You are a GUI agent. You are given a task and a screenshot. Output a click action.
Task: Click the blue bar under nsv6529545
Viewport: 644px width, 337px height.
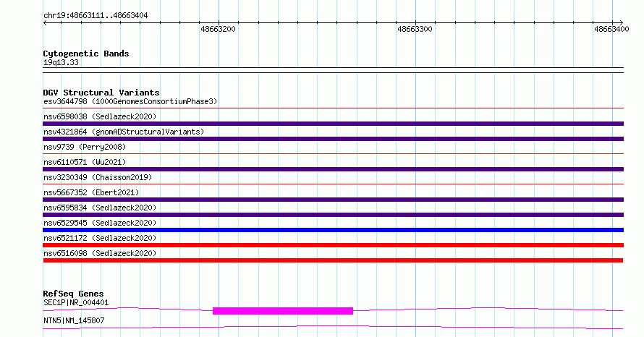(333, 230)
